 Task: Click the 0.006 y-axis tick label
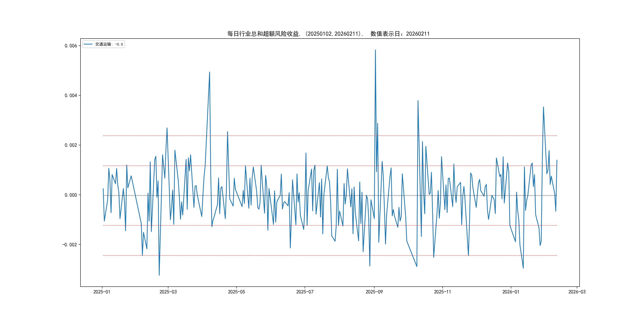click(x=71, y=46)
